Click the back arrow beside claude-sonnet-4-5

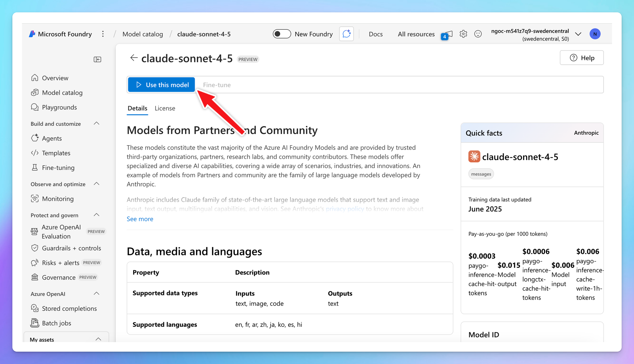pos(134,58)
